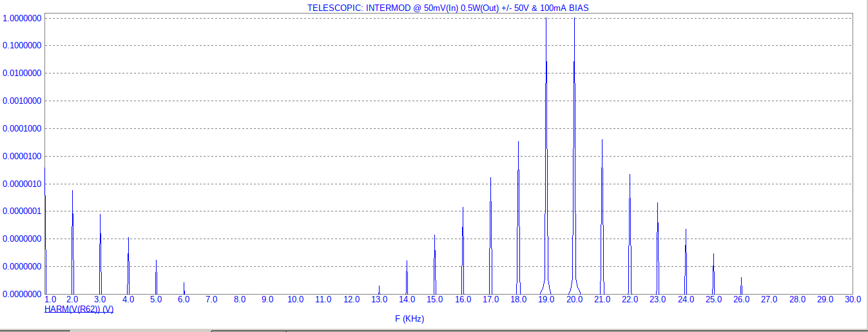This screenshot has width=868, height=332.
Task: Click the 20.0 X-axis tick label
Action: (x=574, y=300)
